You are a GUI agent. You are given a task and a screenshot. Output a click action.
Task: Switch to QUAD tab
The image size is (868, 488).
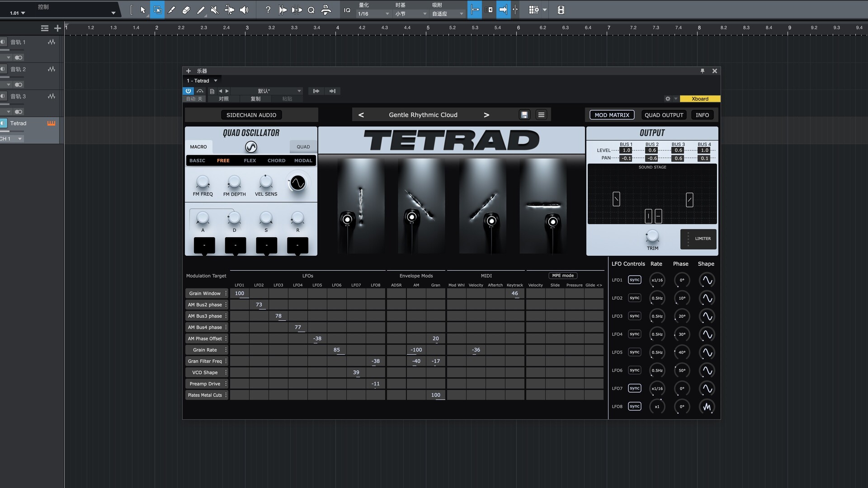(x=303, y=147)
